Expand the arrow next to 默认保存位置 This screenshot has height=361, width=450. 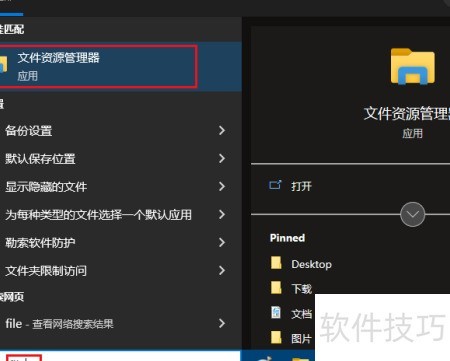point(222,158)
